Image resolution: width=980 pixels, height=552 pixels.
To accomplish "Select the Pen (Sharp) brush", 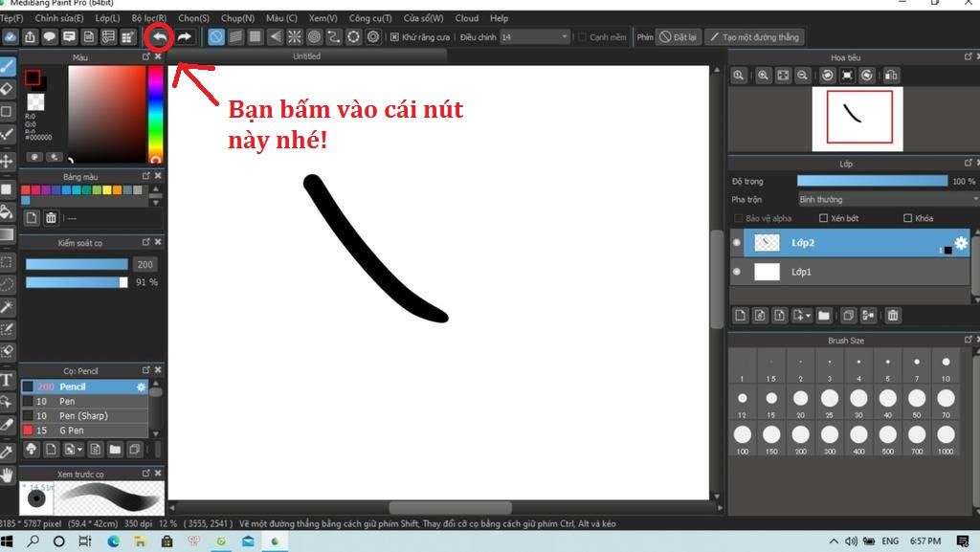I will coord(84,416).
